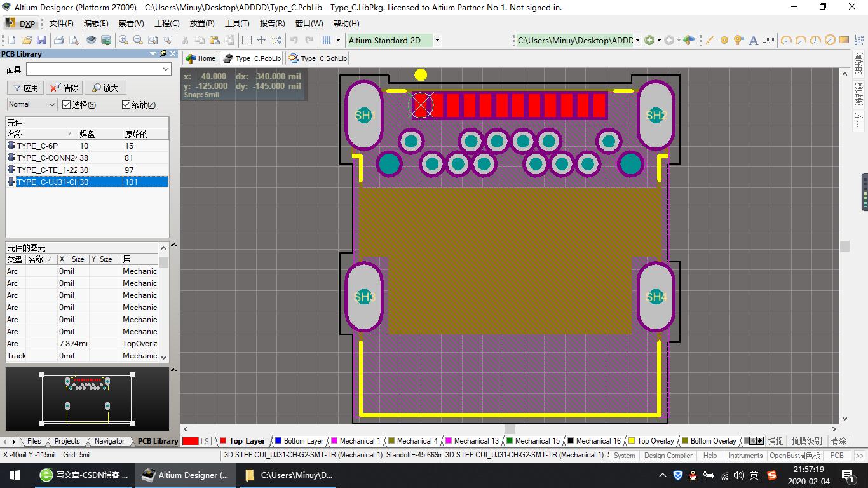
Task: Select the TYPE_C-TE_1-22 component row
Action: click(87, 170)
